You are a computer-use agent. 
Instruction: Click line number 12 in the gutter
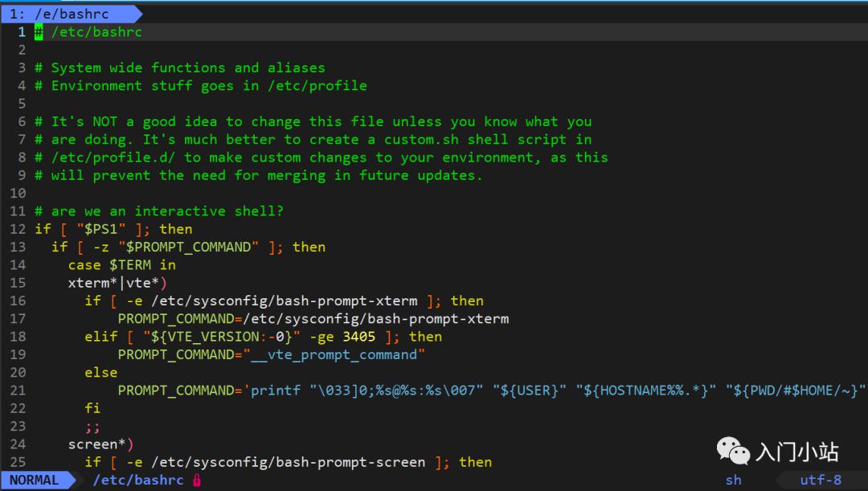[x=18, y=229]
